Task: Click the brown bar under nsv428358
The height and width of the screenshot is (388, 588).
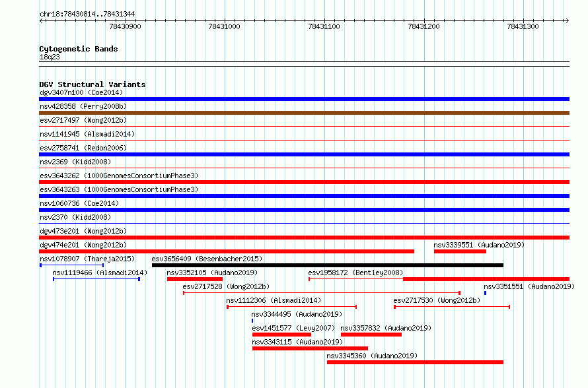Action: coord(304,113)
